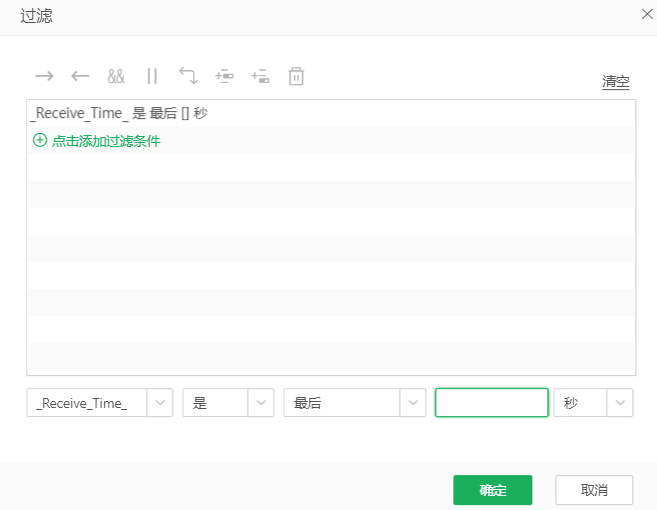The width and height of the screenshot is (657, 510).
Task: Expand the 是 operator dropdown
Action: [260, 403]
